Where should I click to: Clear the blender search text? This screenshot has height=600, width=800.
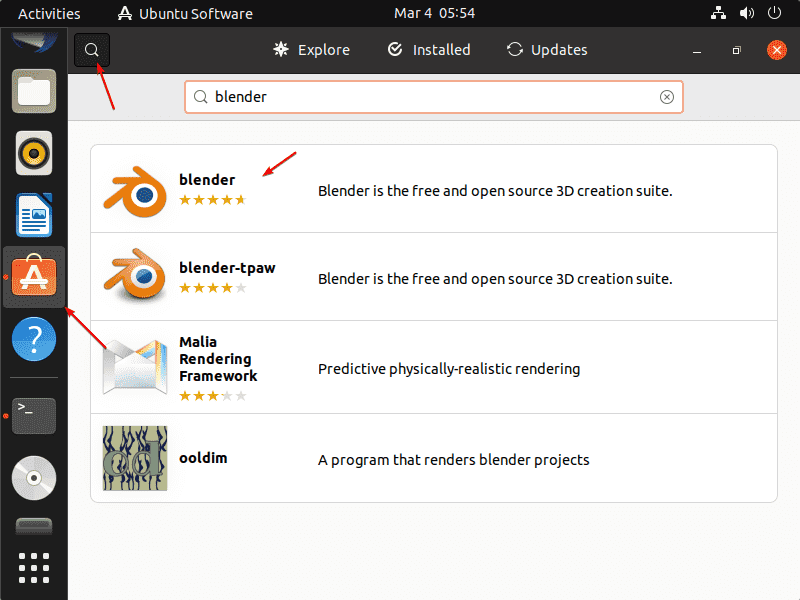666,96
